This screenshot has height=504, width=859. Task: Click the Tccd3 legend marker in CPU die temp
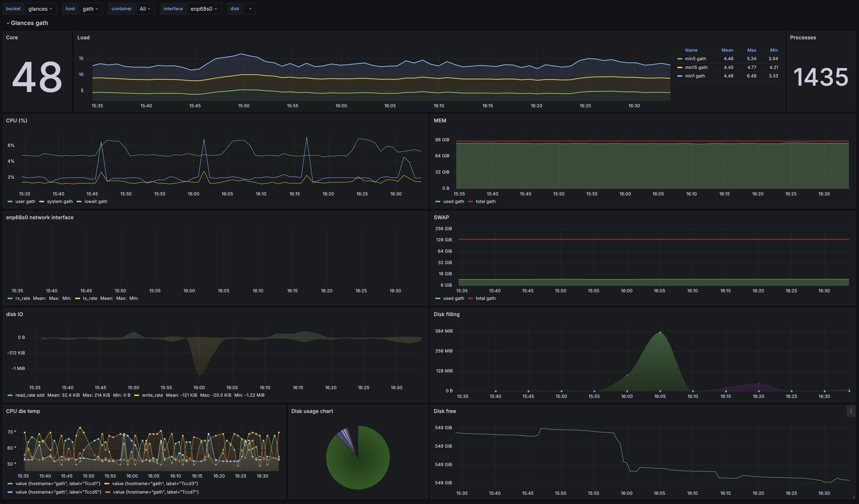click(107, 484)
